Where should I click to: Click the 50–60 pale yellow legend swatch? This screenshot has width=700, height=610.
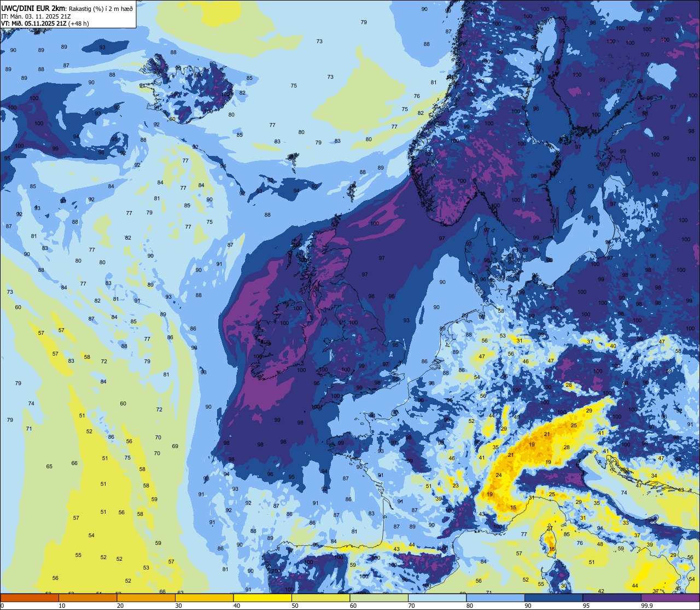click(320, 597)
